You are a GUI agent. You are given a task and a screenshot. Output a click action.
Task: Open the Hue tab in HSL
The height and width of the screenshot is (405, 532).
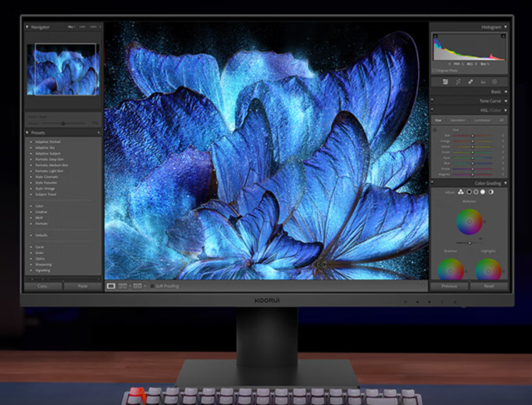click(438, 121)
